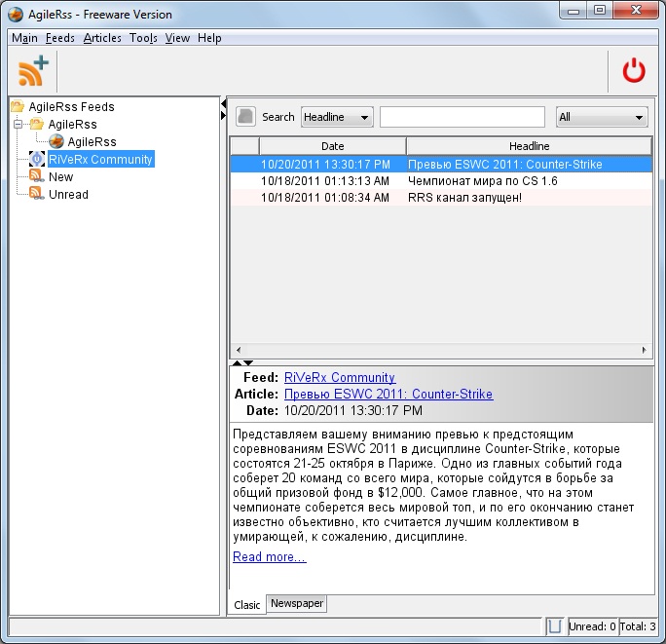Click the Unread feed RSS icon
Viewport: 666px width, 644px height.
(x=37, y=194)
